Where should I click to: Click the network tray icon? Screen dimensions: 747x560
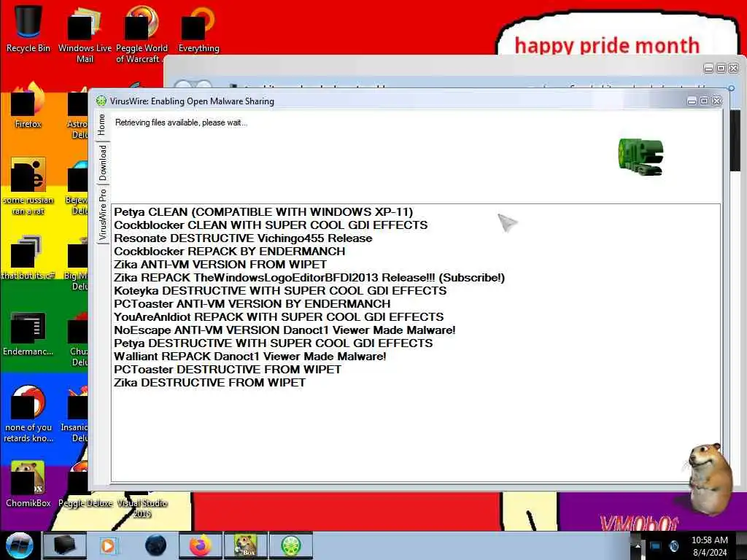pos(656,546)
